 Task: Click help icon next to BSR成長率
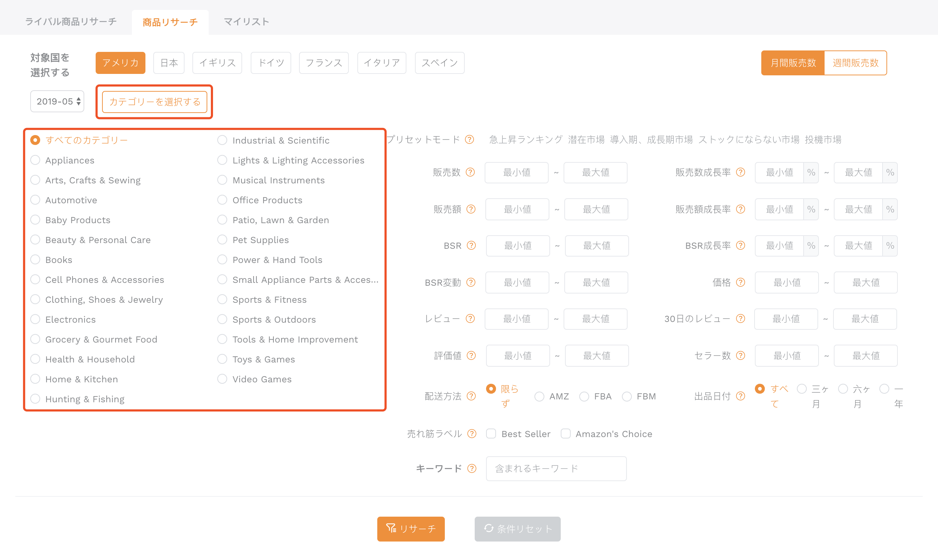coord(741,246)
